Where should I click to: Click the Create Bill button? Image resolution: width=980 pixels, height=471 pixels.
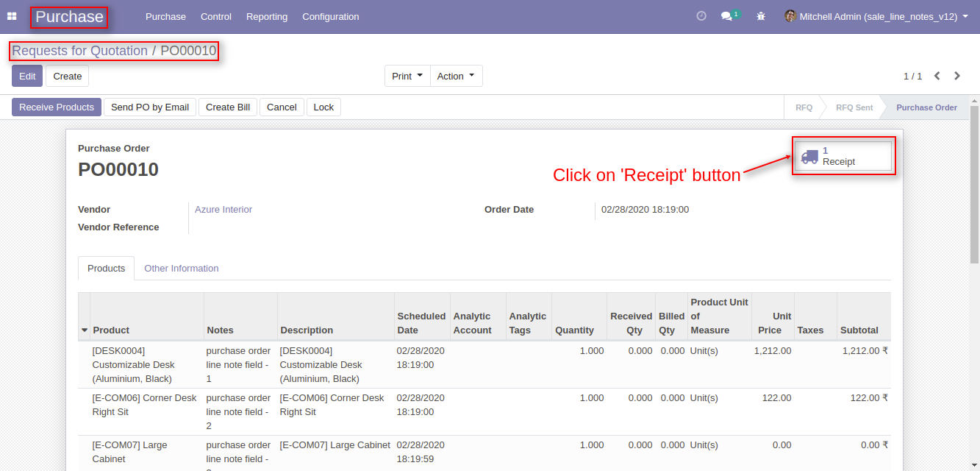pyautogui.click(x=228, y=107)
